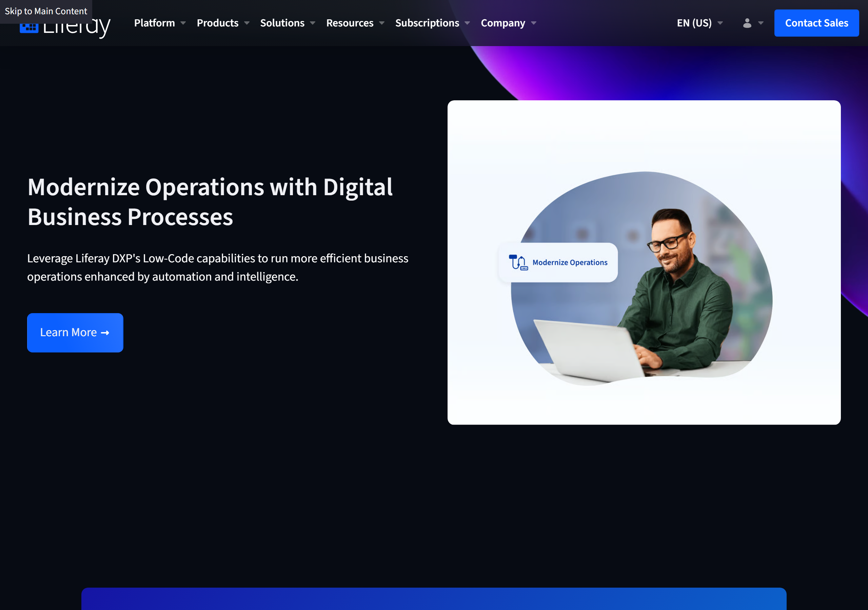This screenshot has height=610, width=868.
Task: Expand the Solutions dropdown arrow
Action: tap(313, 23)
